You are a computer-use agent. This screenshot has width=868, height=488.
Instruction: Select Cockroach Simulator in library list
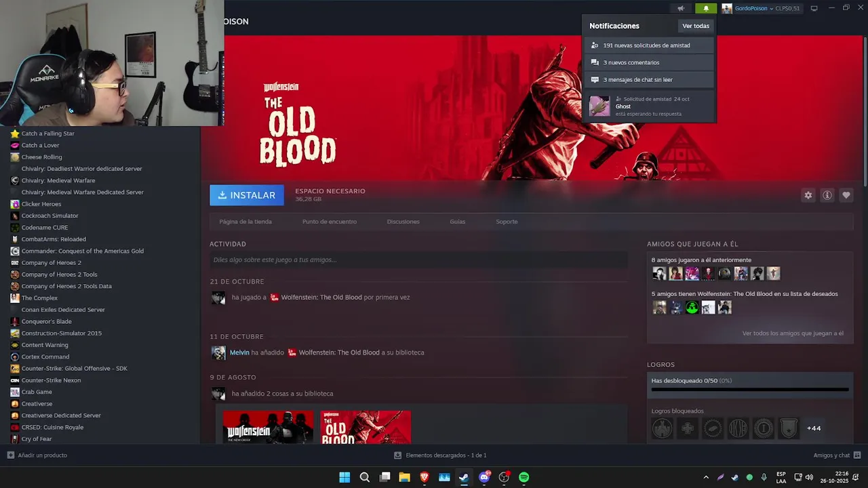point(50,216)
